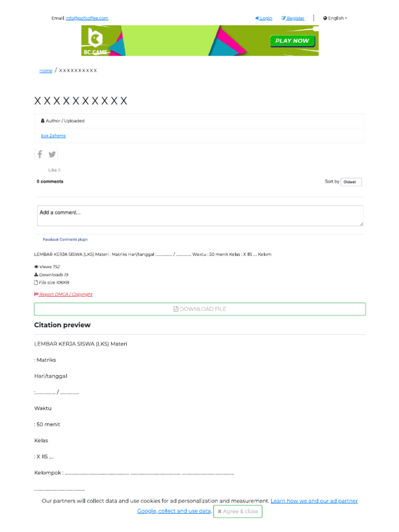
Task: Click the globe icon beside English
Action: click(325, 18)
